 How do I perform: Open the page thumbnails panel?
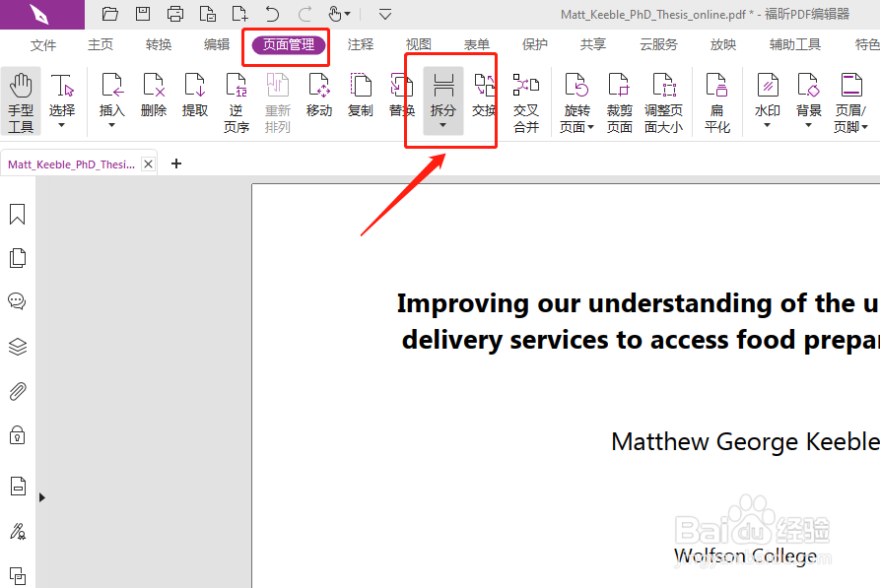pyautogui.click(x=18, y=258)
